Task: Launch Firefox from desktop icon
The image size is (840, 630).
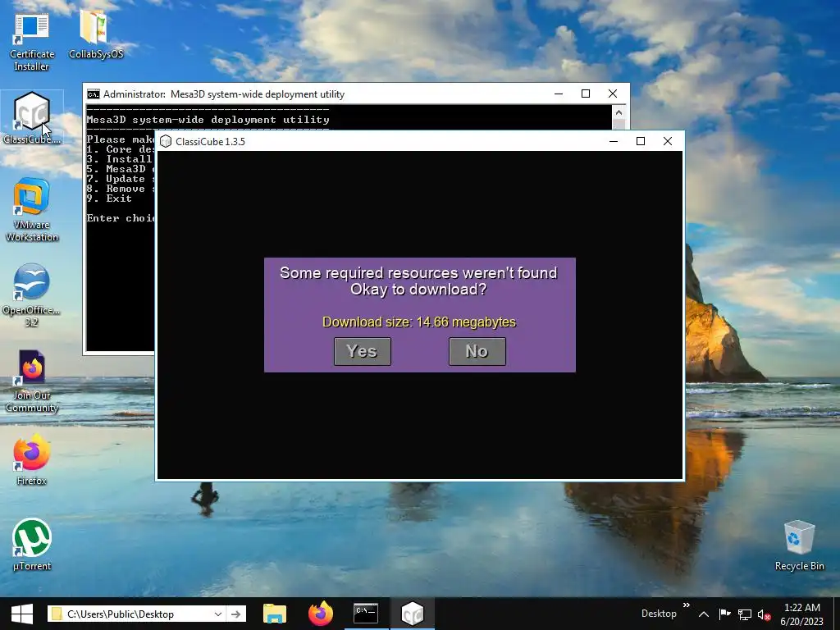Action: coord(32,461)
